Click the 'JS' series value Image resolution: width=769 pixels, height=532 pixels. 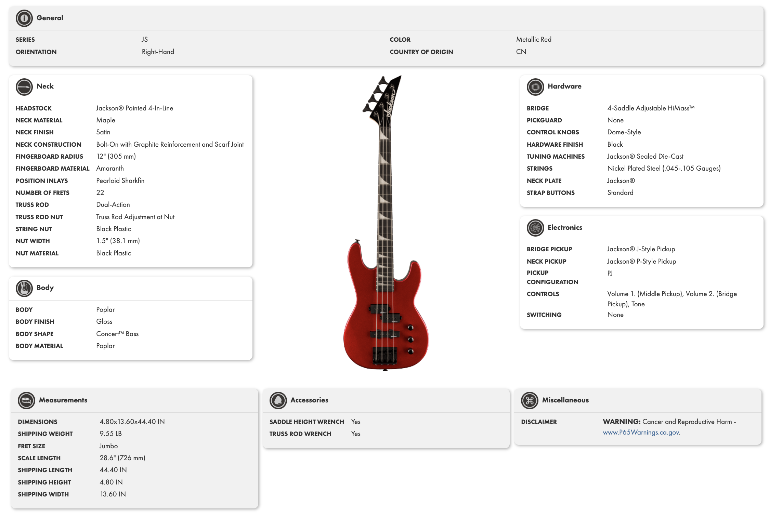[145, 39]
